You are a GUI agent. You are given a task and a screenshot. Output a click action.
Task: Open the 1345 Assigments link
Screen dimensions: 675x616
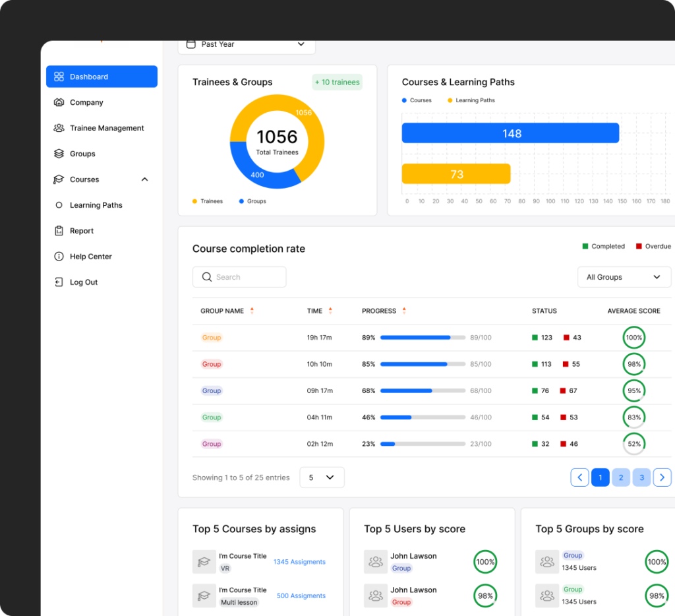300,562
